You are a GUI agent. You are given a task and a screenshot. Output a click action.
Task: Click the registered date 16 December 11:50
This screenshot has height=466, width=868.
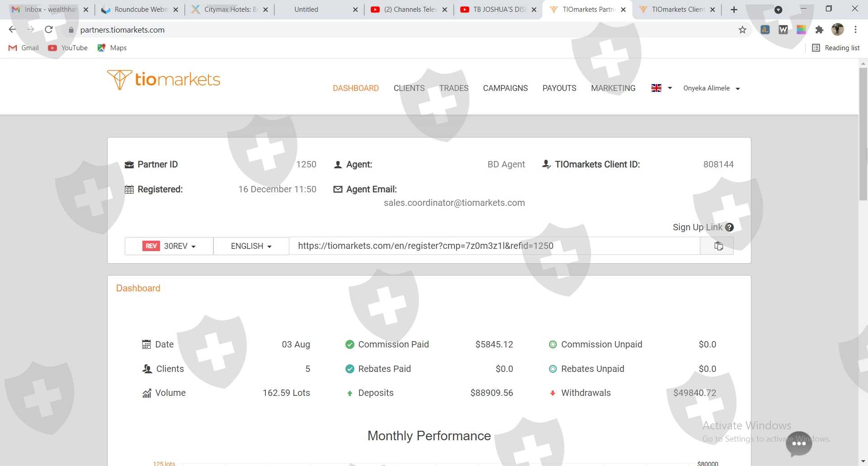277,190
